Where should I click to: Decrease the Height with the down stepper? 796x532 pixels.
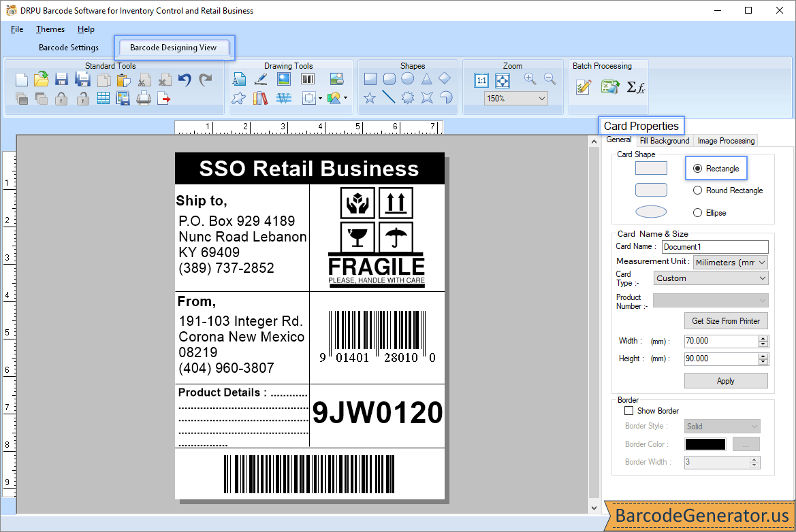[x=763, y=362]
